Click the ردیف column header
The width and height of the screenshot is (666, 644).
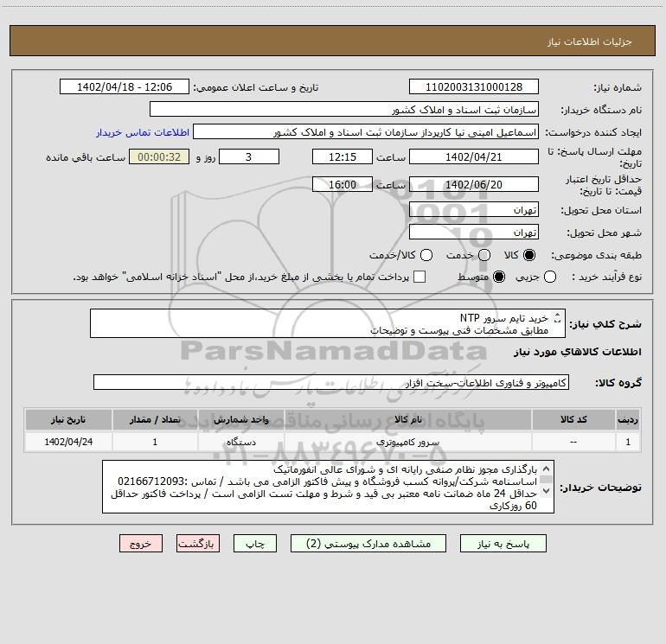628,419
